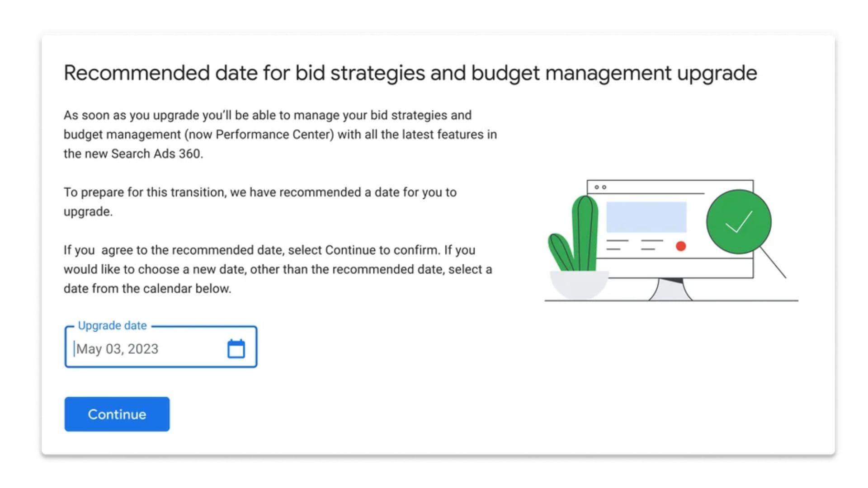Click the two small window dots on monitor
The height and width of the screenshot is (488, 868).
600,187
